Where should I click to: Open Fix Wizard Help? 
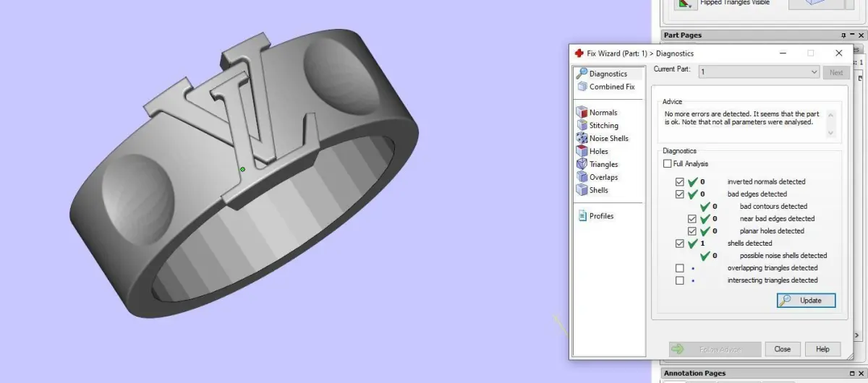[x=822, y=349]
